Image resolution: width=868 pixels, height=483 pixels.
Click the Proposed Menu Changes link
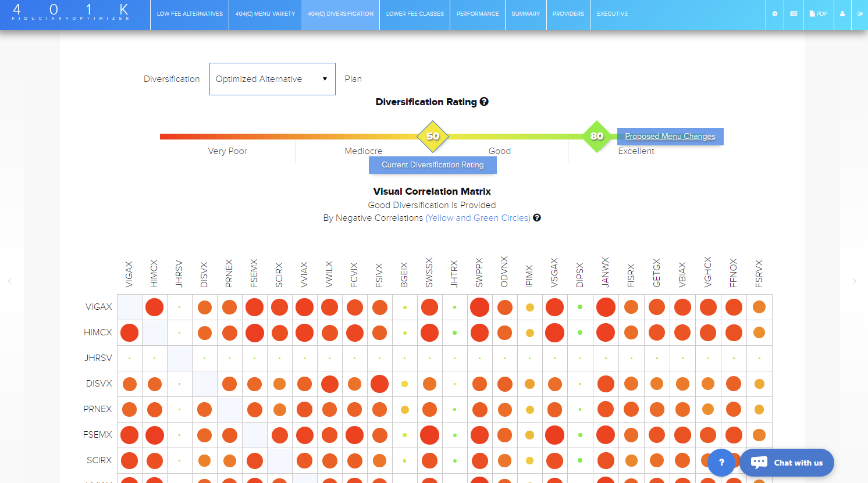670,137
